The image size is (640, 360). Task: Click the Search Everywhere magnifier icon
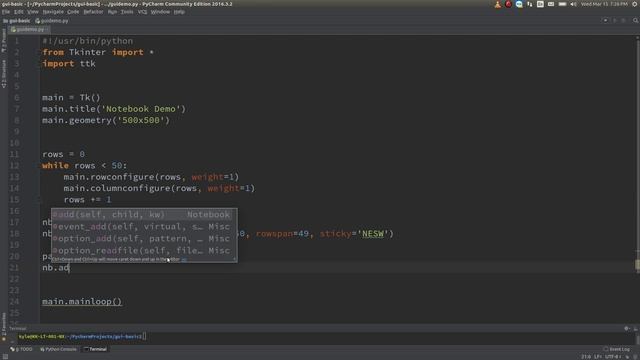(636, 20)
